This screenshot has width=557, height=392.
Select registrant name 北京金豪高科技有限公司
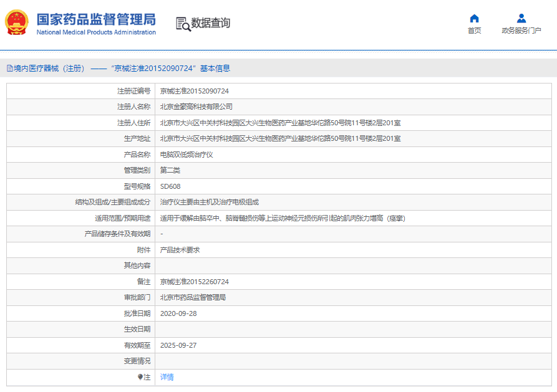point(196,107)
